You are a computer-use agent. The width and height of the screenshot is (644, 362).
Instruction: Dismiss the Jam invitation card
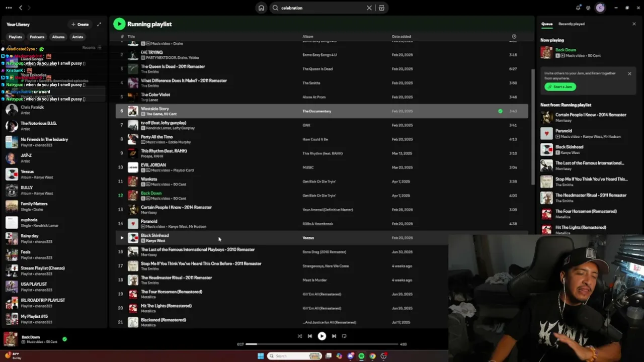[x=629, y=73]
